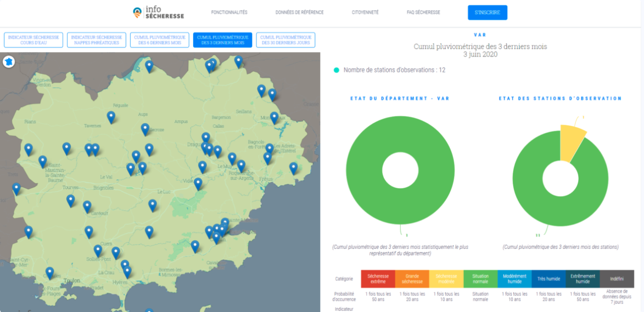
Task: Select the pin directly above Le Muy
Action: (x=232, y=158)
